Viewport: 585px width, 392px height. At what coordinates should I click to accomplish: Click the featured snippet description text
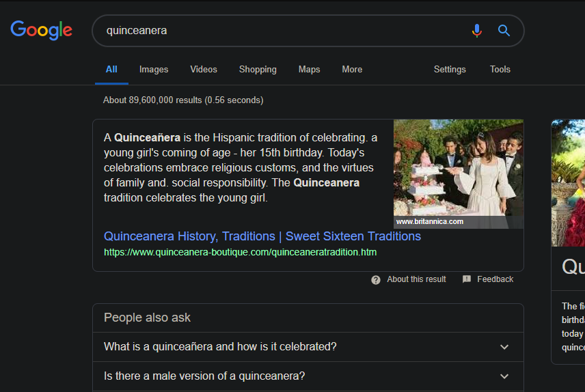click(241, 167)
